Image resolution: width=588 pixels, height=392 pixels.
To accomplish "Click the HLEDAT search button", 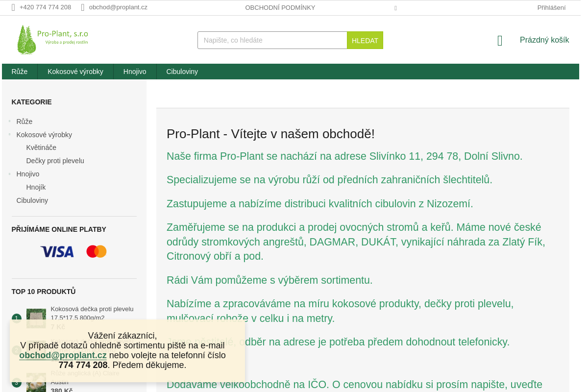I will click(365, 40).
